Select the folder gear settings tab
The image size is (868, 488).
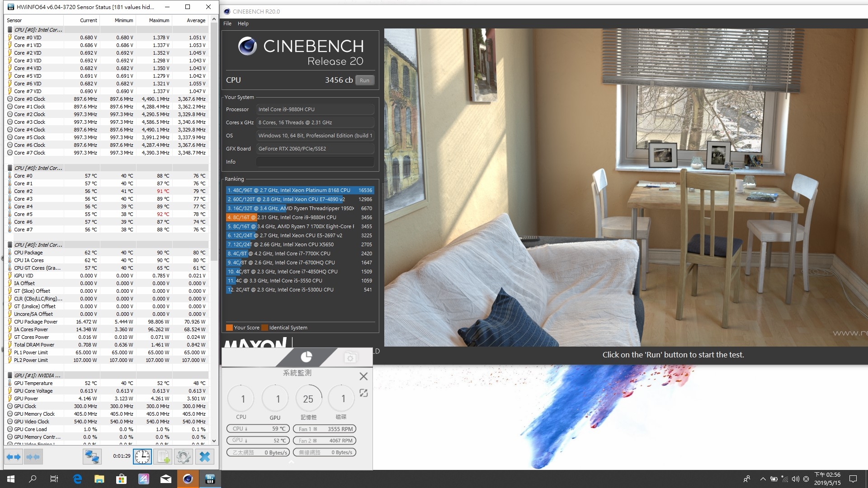[x=350, y=358]
